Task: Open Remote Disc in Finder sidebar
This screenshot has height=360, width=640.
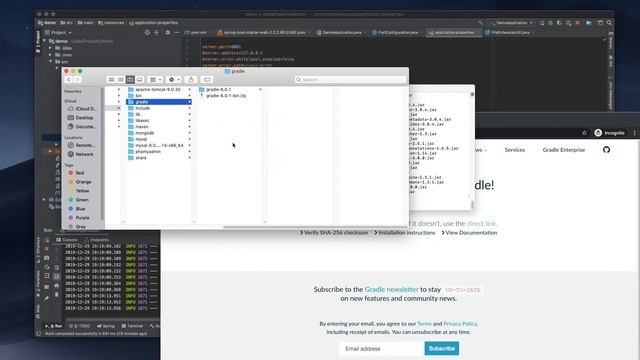Action: click(x=81, y=145)
